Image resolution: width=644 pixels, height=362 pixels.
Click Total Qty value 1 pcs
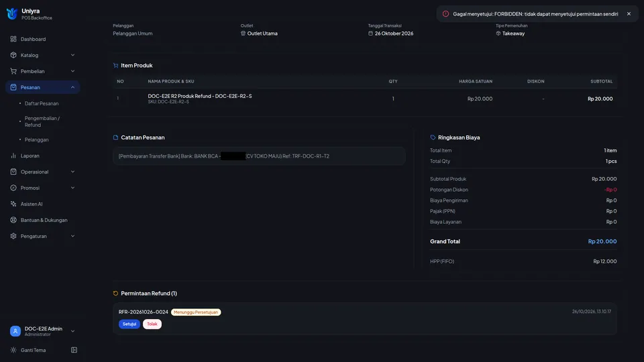point(611,161)
